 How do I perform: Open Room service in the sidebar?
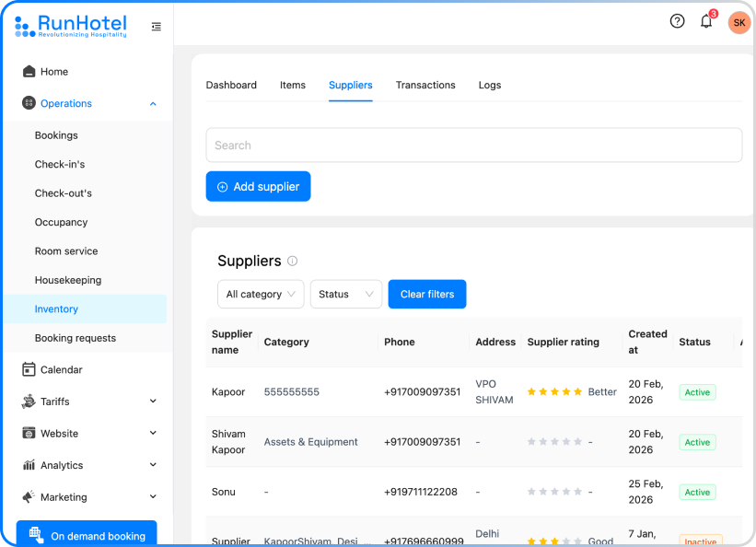(x=66, y=250)
